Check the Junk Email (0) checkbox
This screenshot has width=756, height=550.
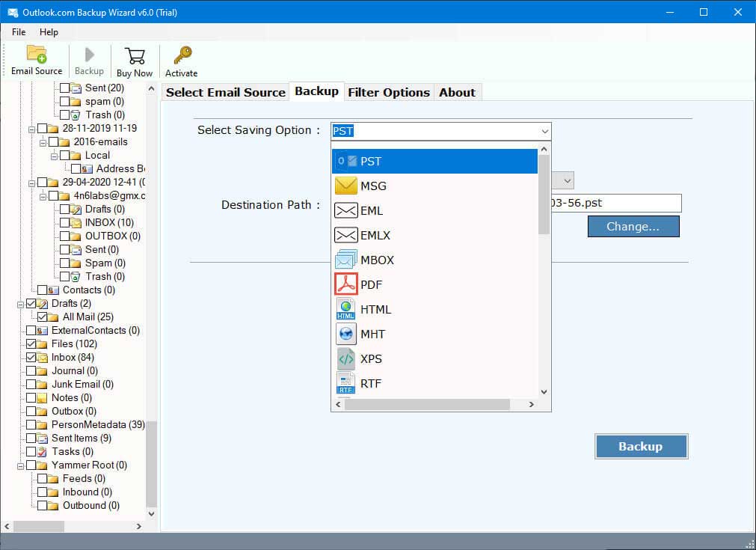pos(31,385)
